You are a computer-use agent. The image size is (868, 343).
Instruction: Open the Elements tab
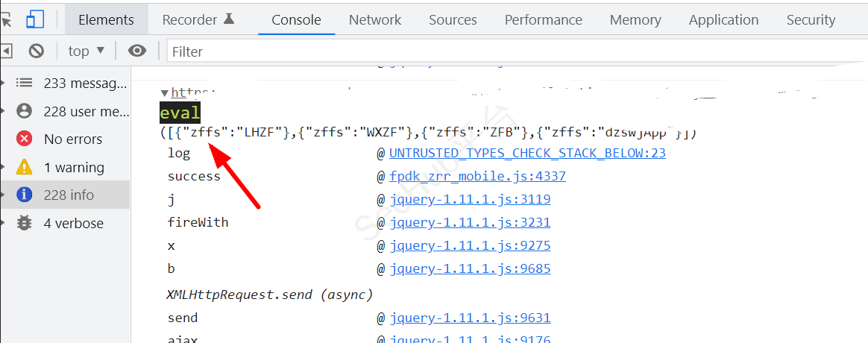[106, 19]
